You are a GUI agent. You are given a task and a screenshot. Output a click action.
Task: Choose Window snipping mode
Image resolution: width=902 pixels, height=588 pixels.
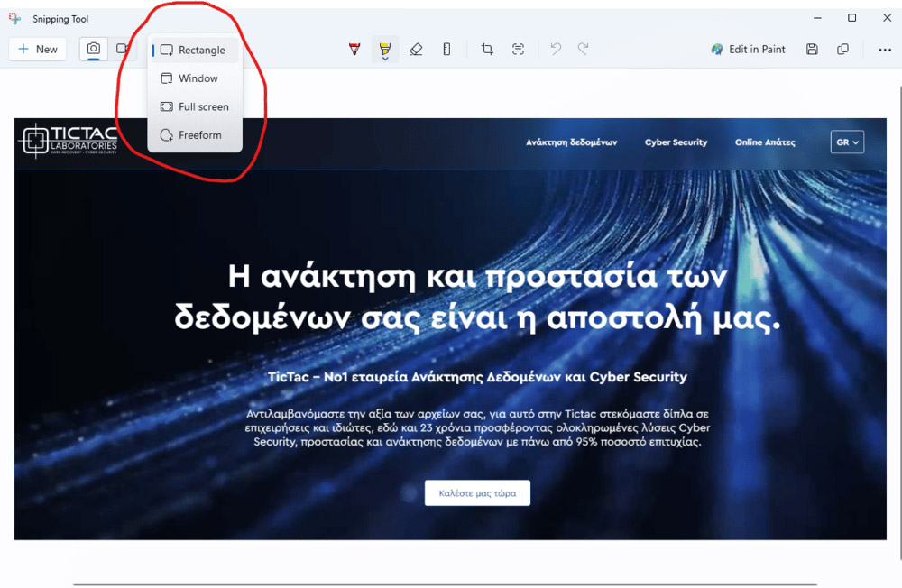coord(195,78)
